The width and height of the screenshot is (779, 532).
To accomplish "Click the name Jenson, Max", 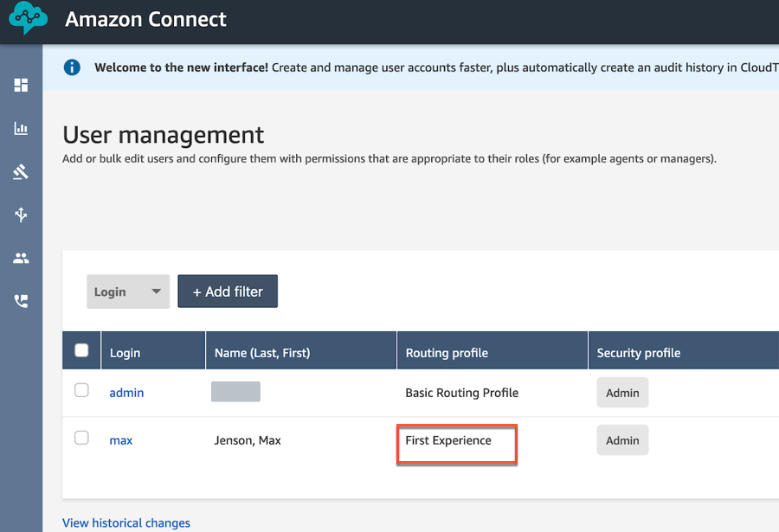I will click(248, 440).
